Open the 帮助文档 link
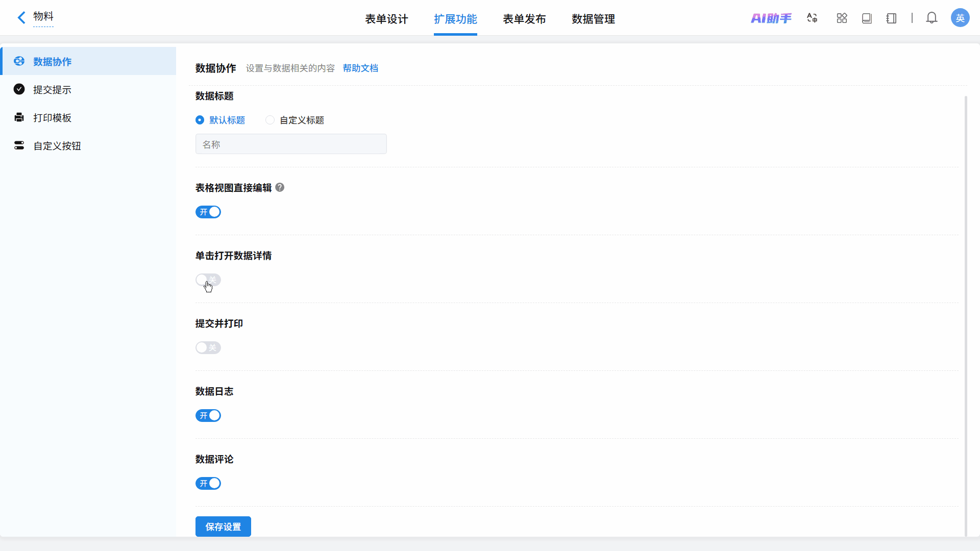The height and width of the screenshot is (551, 980). (x=360, y=68)
